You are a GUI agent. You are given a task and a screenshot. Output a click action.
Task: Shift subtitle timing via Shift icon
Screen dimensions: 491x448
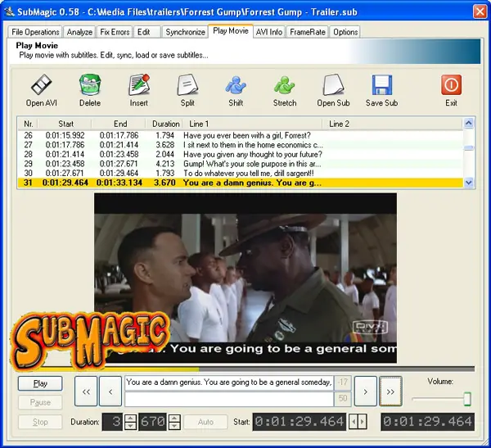(236, 84)
